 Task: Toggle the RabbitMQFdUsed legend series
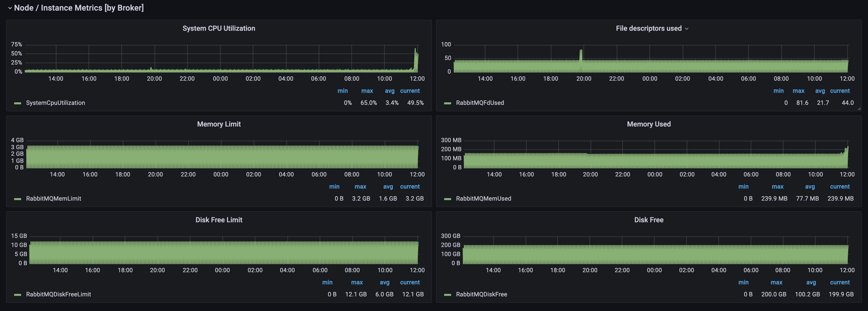point(480,103)
